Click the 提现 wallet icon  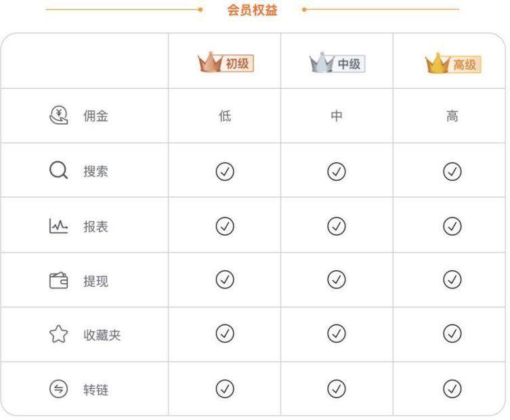point(58,280)
